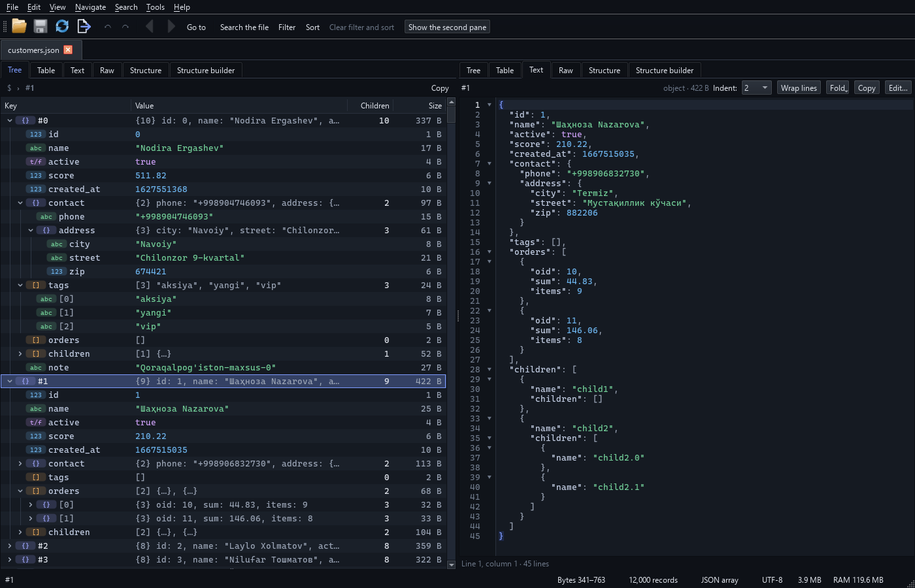The height and width of the screenshot is (588, 915).
Task: Click the redo arrow icon
Action: (x=125, y=27)
